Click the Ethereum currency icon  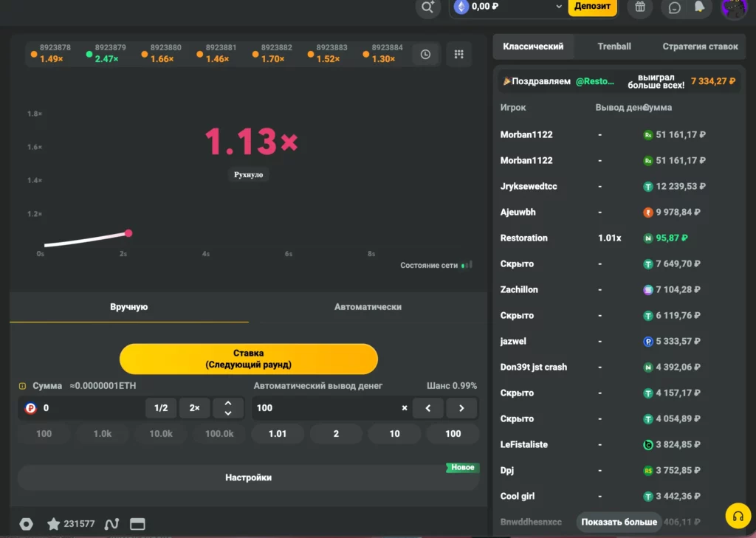[461, 7]
